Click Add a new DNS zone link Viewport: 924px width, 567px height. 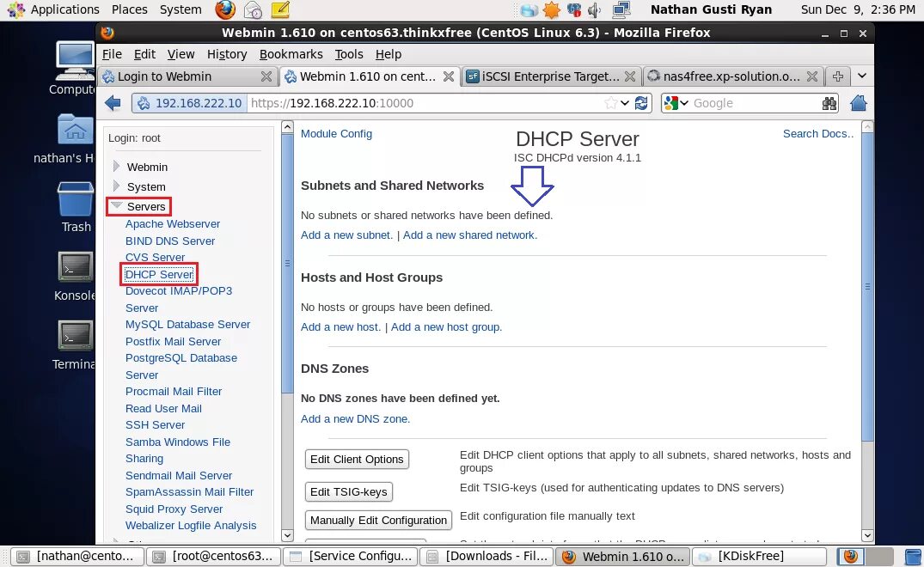pyautogui.click(x=355, y=418)
